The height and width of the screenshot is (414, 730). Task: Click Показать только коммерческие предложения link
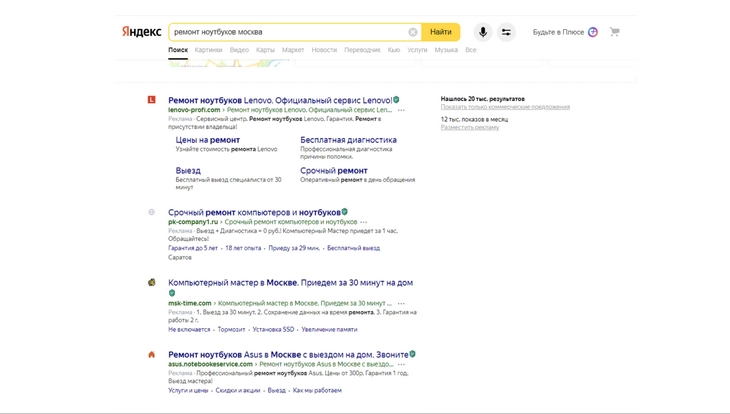[x=505, y=107]
